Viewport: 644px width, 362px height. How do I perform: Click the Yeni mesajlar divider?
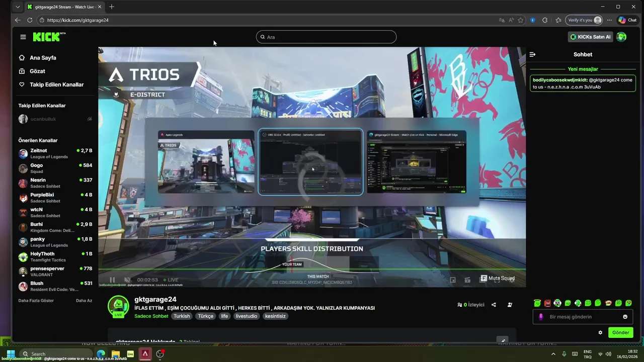[x=583, y=69]
